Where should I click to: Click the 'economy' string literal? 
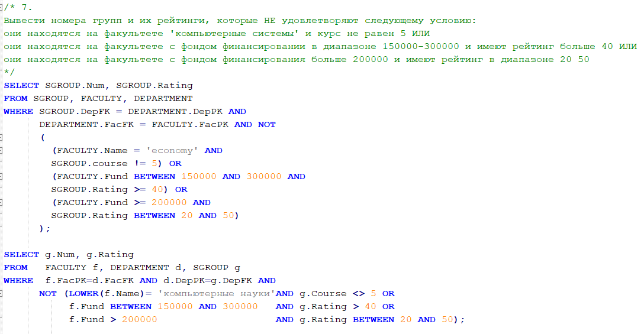coord(172,151)
